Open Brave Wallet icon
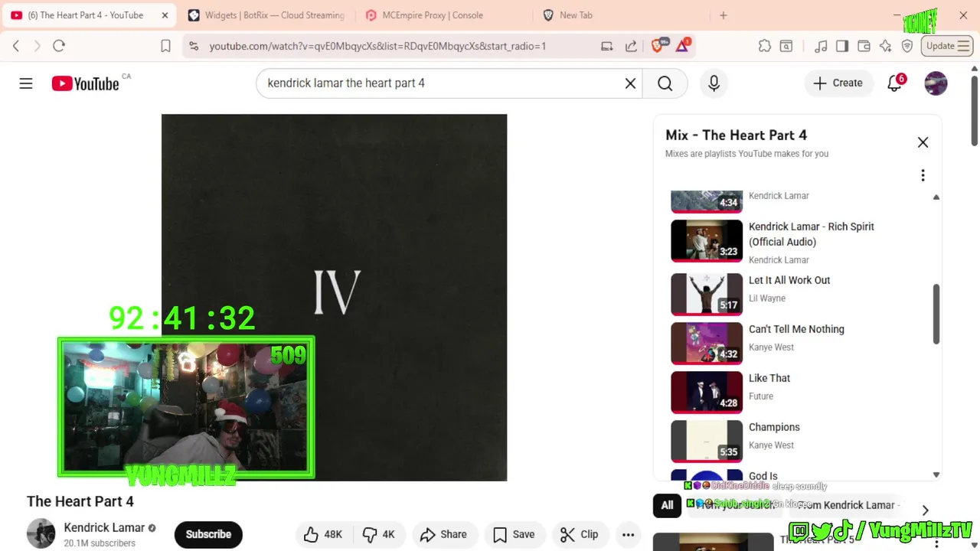Viewport: 980px width, 551px height. point(864,46)
